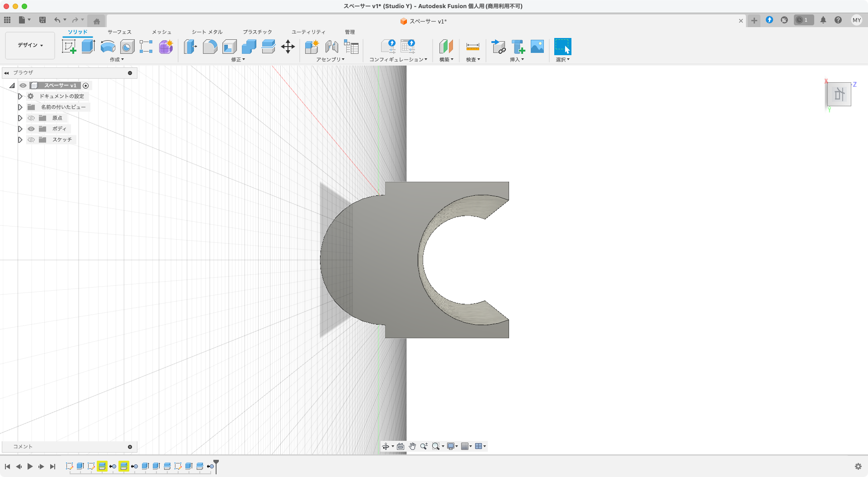Switch to the プラスチック tab
This screenshot has width=868, height=477.
click(257, 32)
